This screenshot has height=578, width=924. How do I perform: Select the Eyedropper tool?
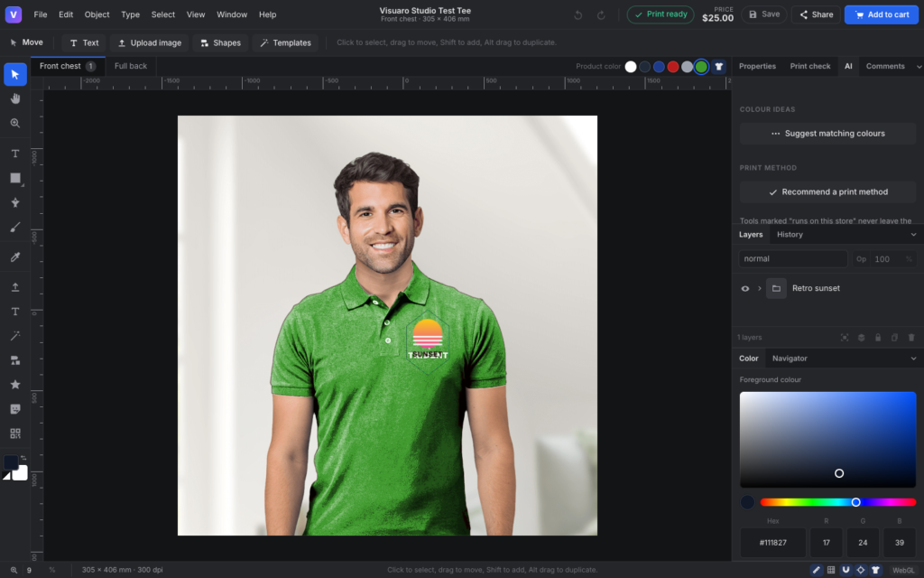pos(15,256)
